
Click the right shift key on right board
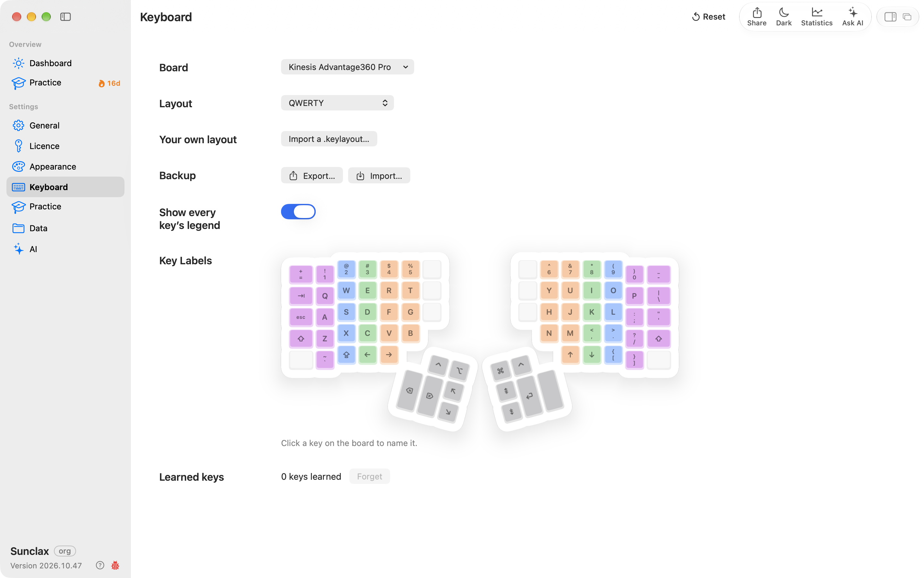658,338
